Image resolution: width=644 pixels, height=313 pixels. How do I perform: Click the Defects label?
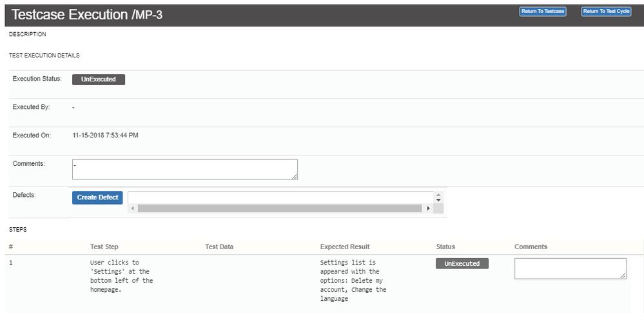[24, 195]
